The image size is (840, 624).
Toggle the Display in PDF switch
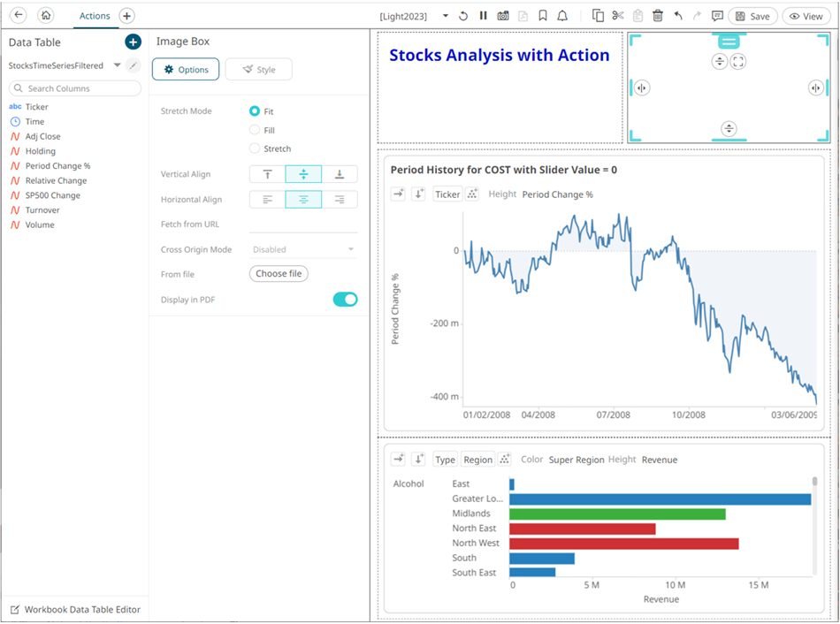click(345, 300)
